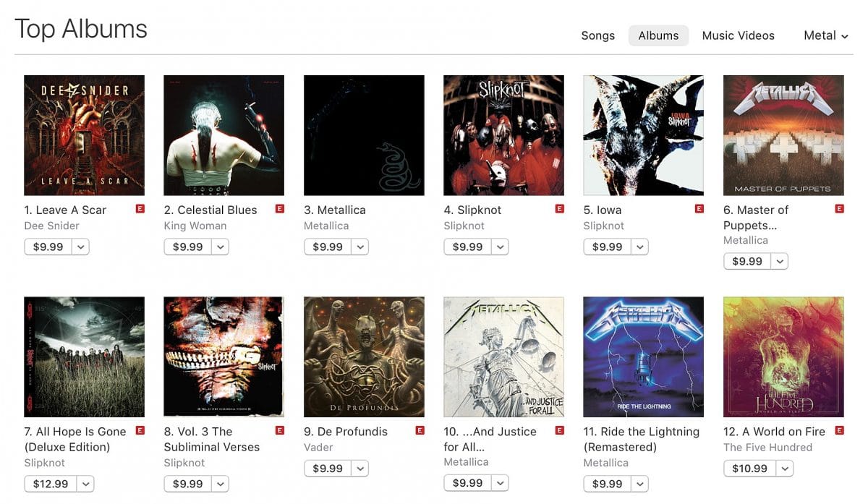Open the Leave A Scar album cover

point(84,135)
